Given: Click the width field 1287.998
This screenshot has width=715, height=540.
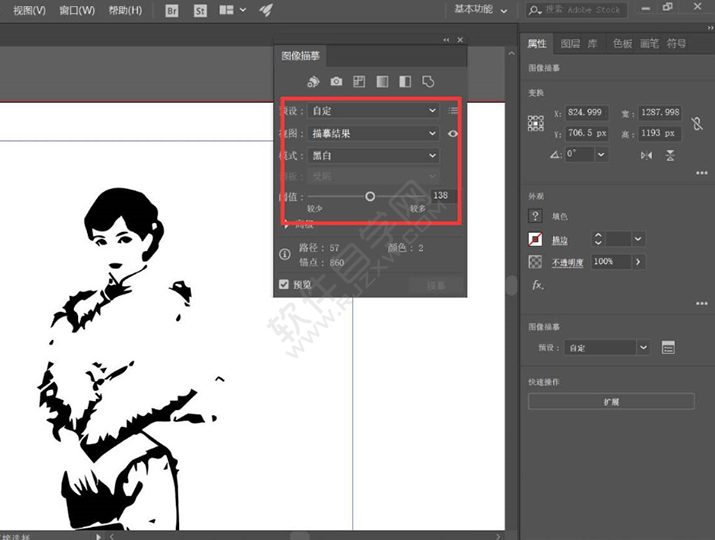Looking at the screenshot, I should pos(660,112).
